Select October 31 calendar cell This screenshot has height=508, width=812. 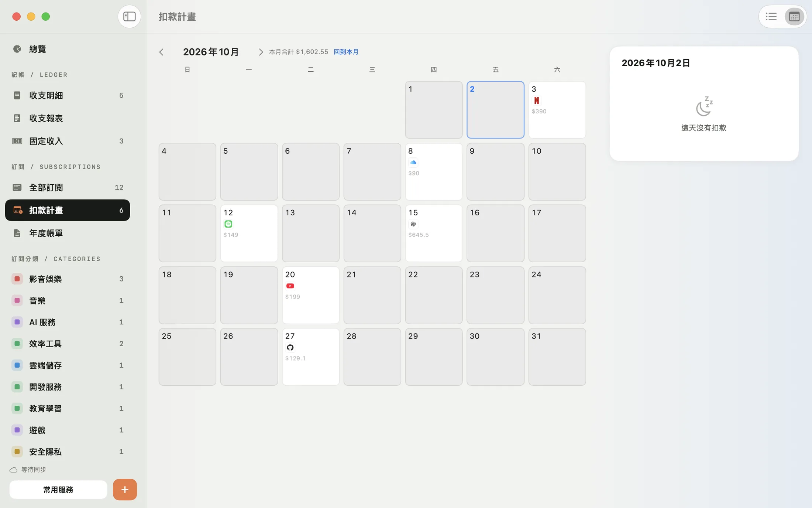coord(557,357)
